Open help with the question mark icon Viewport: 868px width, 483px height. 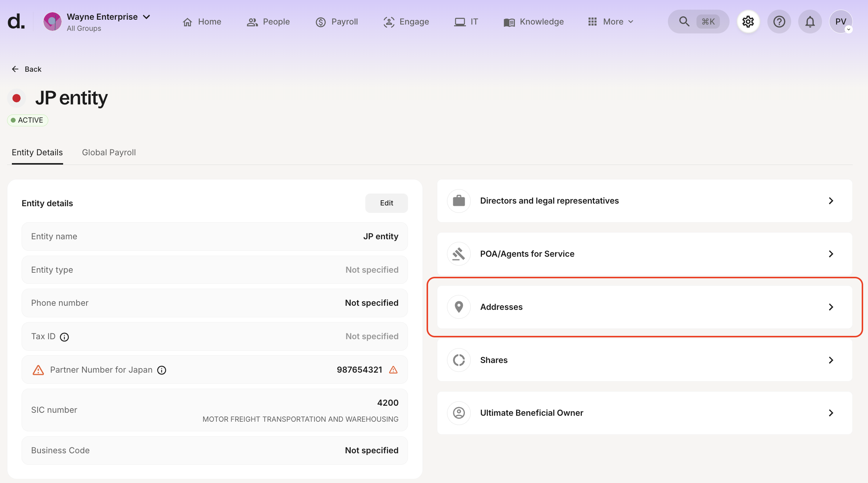(x=779, y=22)
